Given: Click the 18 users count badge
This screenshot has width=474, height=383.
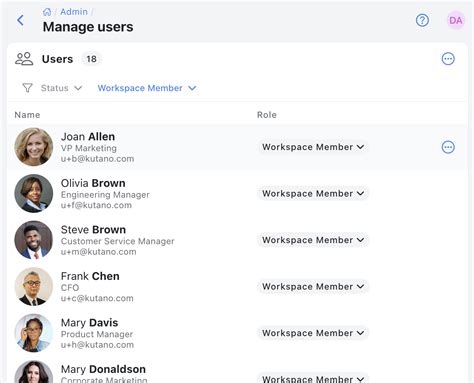Looking at the screenshot, I should coord(91,59).
